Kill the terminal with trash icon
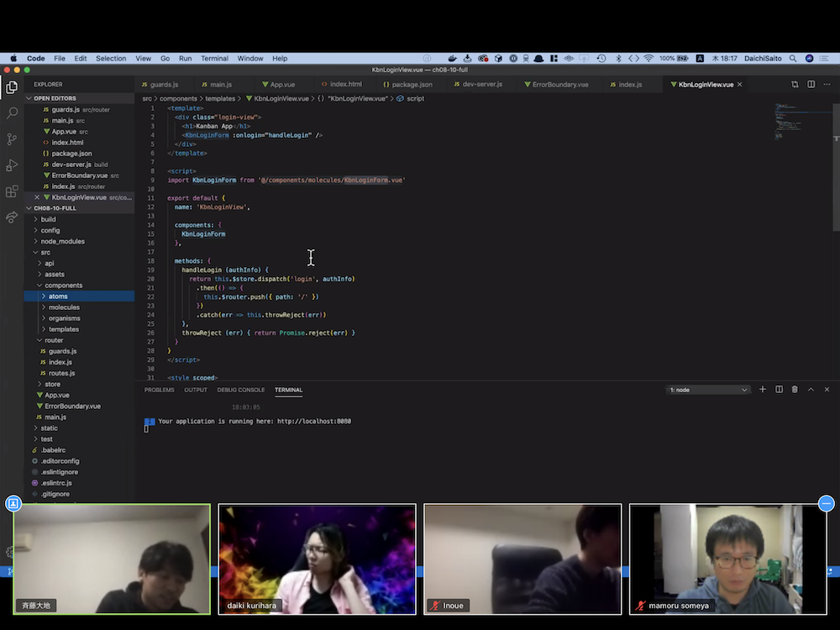This screenshot has width=840, height=630. [x=795, y=390]
